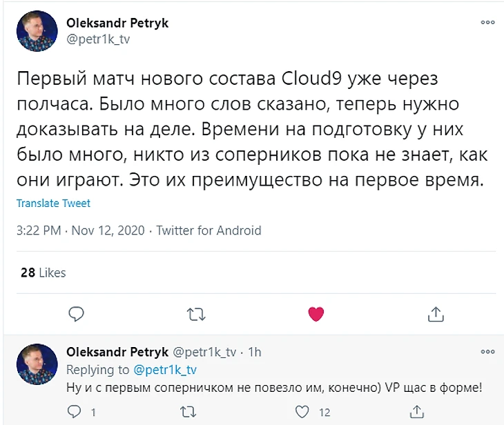Open the main tweet author's profile picture

click(x=37, y=33)
